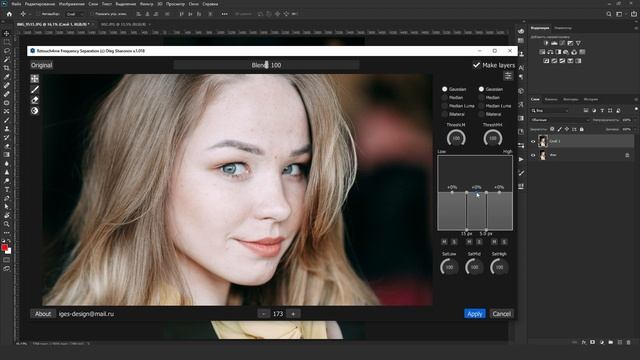Delete layer with trash icon
640x360 pixels.
point(628,342)
